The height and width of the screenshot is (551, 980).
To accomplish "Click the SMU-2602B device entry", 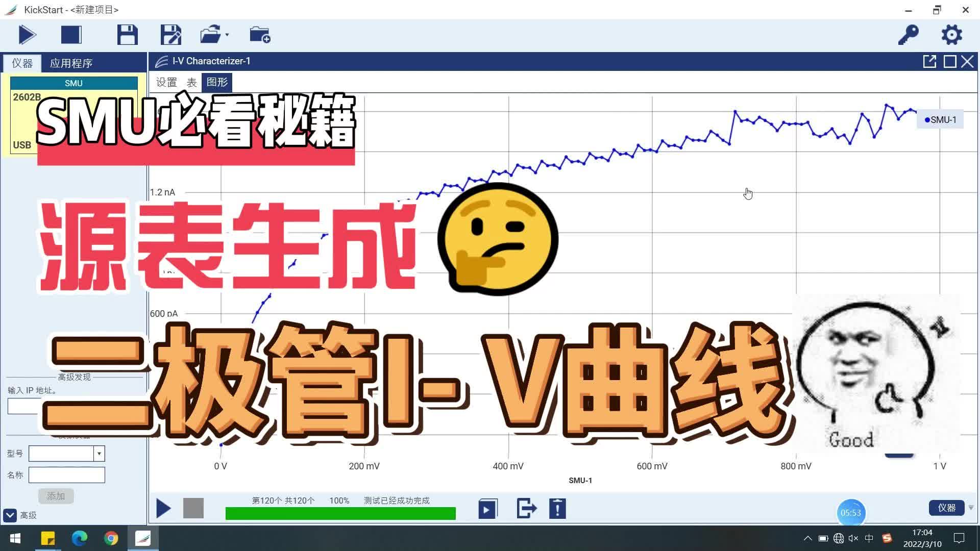I will 27,97.
